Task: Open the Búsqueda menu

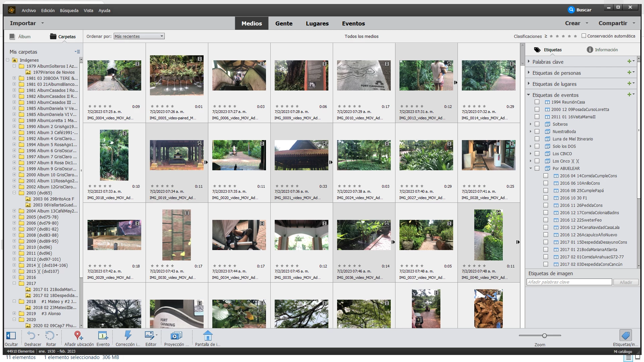Action: [69, 10]
